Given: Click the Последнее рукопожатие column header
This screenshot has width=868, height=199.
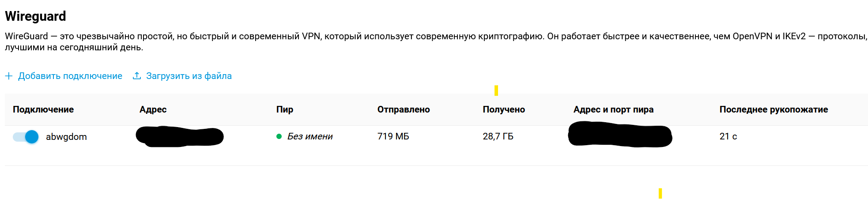Looking at the screenshot, I should (774, 109).
